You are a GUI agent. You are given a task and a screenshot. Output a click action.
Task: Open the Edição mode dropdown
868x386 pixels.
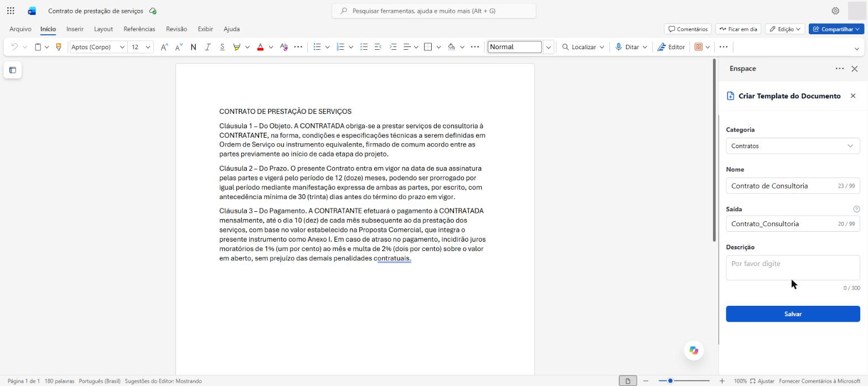click(785, 29)
